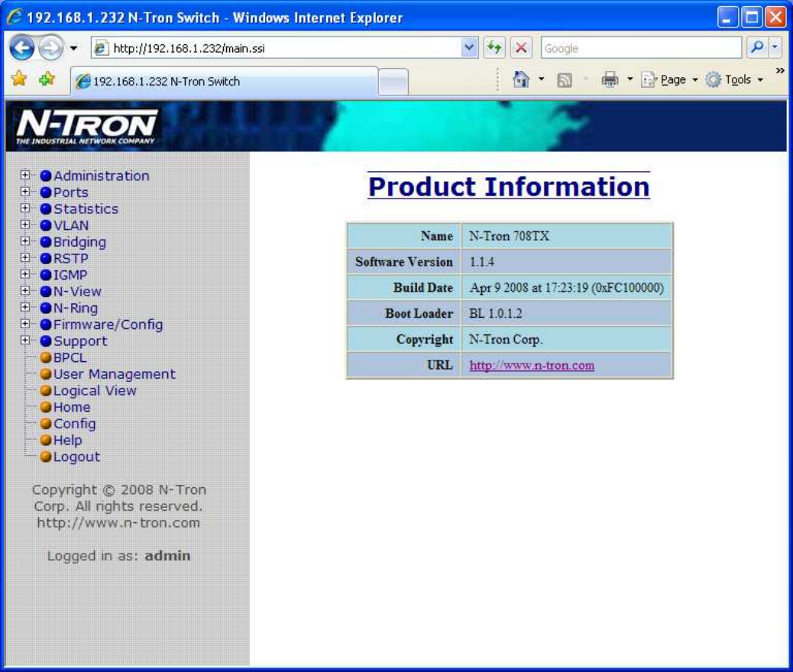Open the Tools menu
793x672 pixels.
[x=735, y=80]
